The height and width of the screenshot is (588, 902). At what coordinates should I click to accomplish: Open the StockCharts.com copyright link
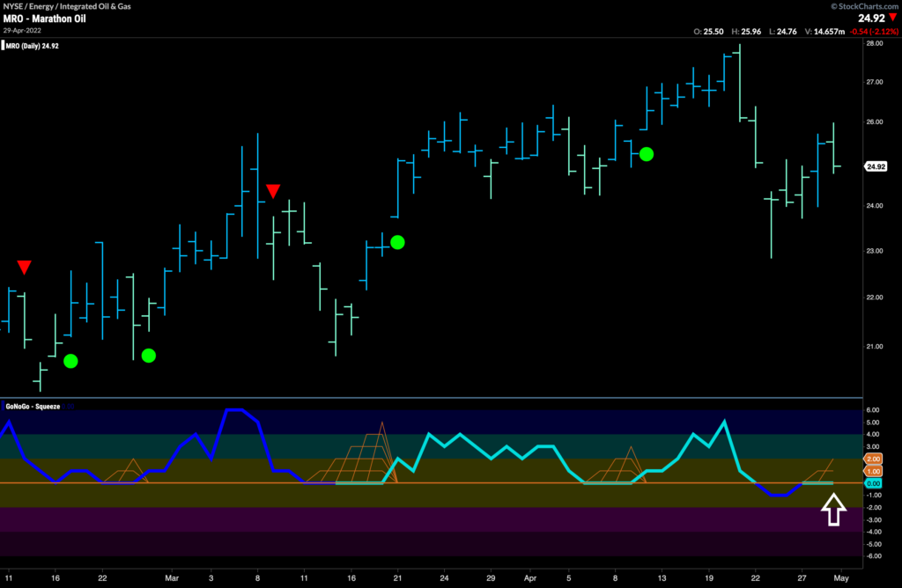pyautogui.click(x=865, y=6)
